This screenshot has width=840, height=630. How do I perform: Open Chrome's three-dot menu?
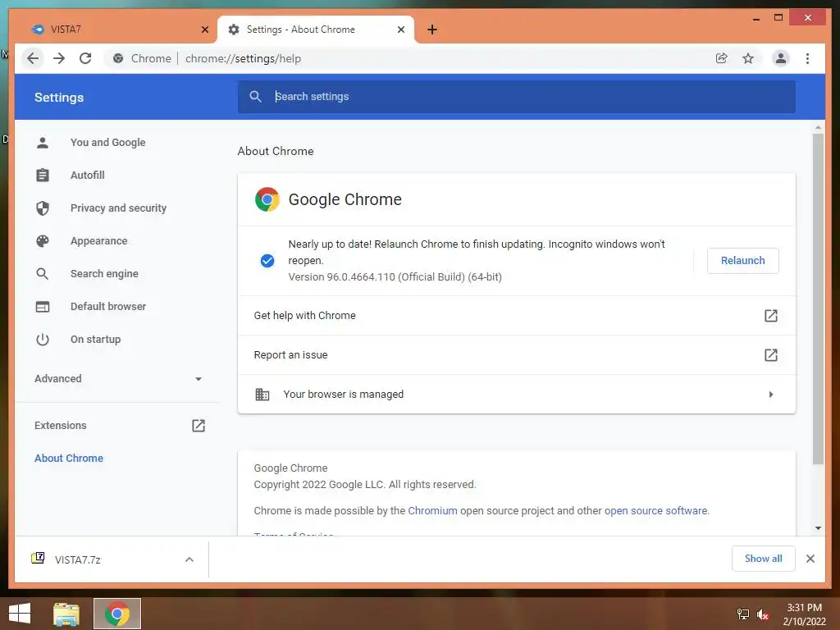tap(807, 58)
